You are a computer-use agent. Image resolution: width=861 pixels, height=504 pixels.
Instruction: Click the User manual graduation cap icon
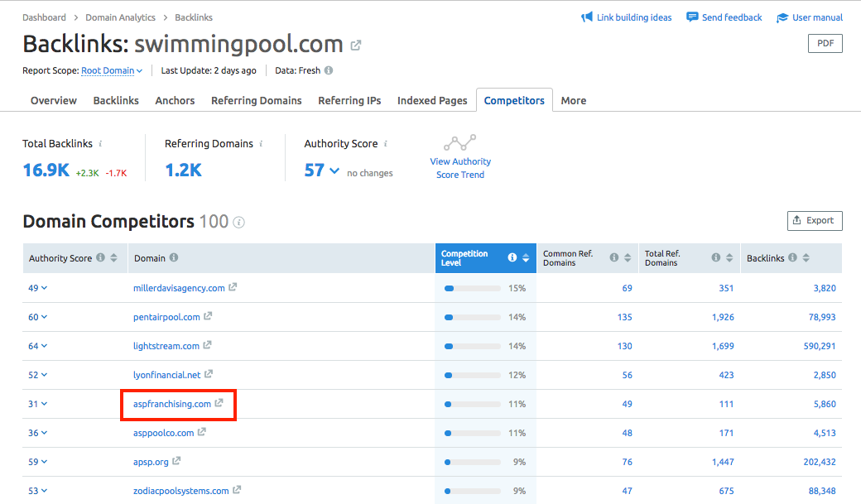(782, 18)
